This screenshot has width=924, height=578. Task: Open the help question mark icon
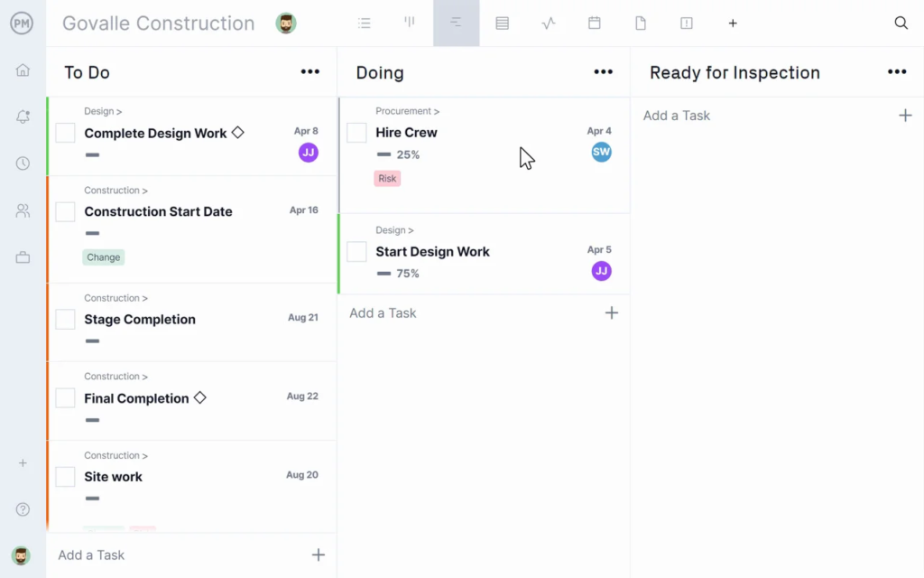23,509
